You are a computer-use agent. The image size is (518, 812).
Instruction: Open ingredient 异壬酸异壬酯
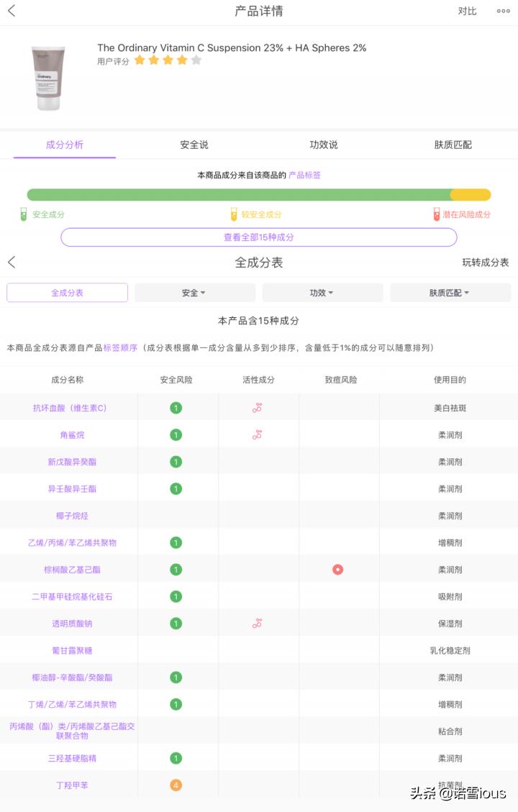pyautogui.click(x=72, y=489)
